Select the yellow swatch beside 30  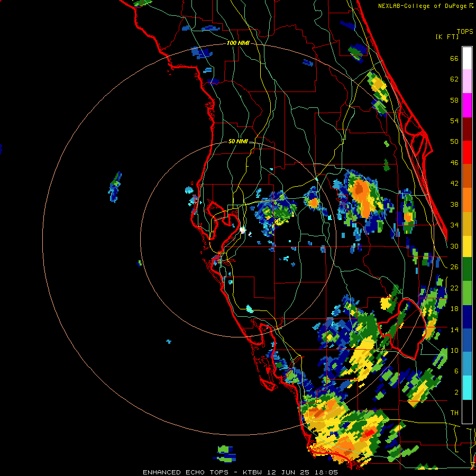pyautogui.click(x=467, y=246)
